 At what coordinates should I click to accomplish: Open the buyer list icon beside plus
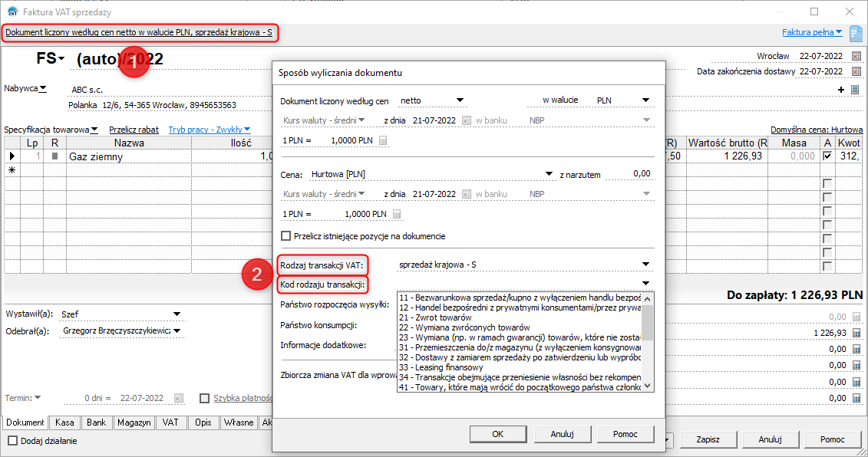(x=855, y=90)
